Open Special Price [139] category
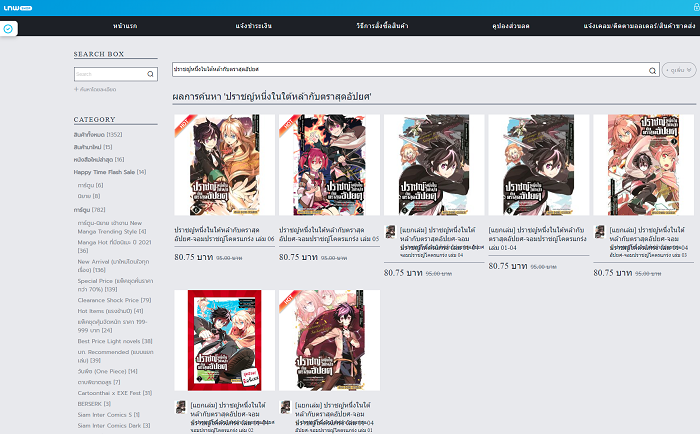The image size is (700, 434). pyautogui.click(x=115, y=285)
